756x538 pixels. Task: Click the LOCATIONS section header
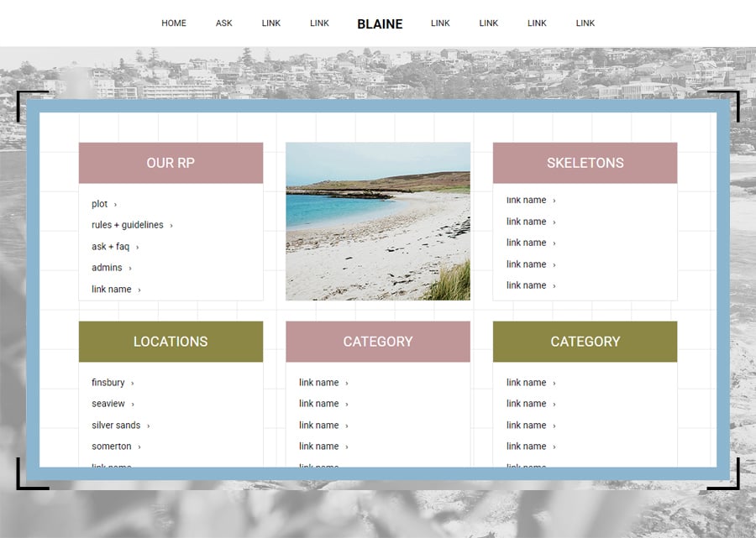171,342
